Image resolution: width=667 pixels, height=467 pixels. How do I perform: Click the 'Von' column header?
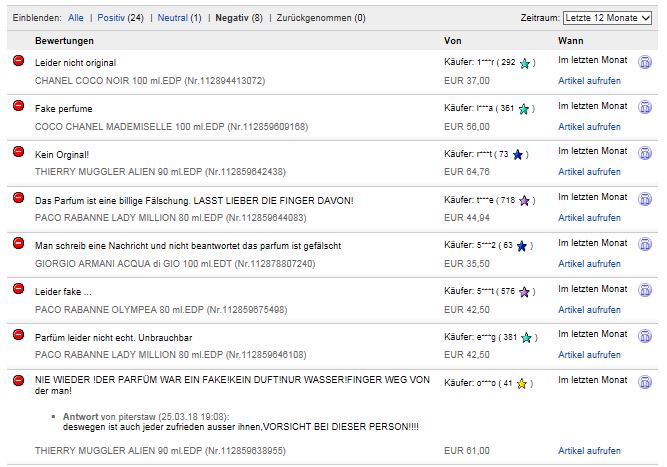pyautogui.click(x=453, y=41)
